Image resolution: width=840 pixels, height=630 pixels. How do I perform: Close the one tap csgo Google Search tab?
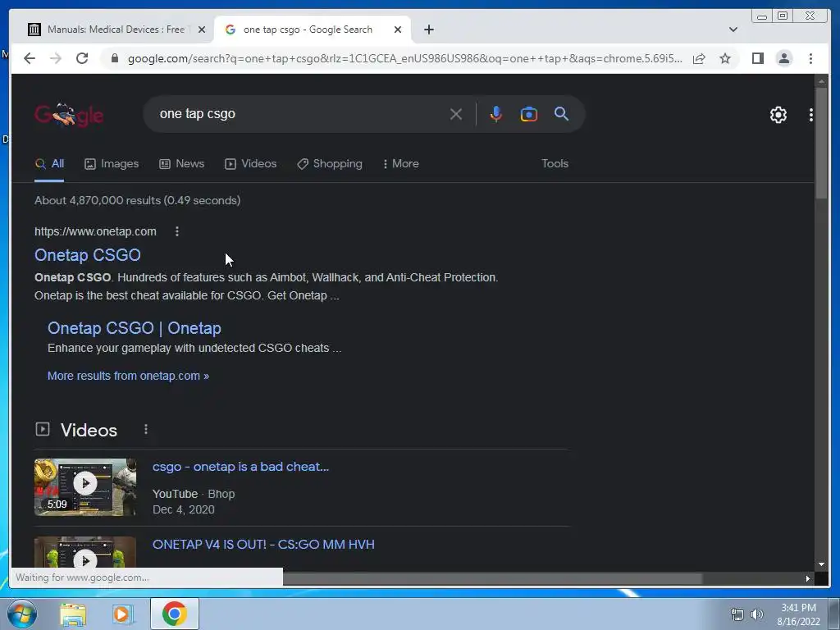point(398,30)
